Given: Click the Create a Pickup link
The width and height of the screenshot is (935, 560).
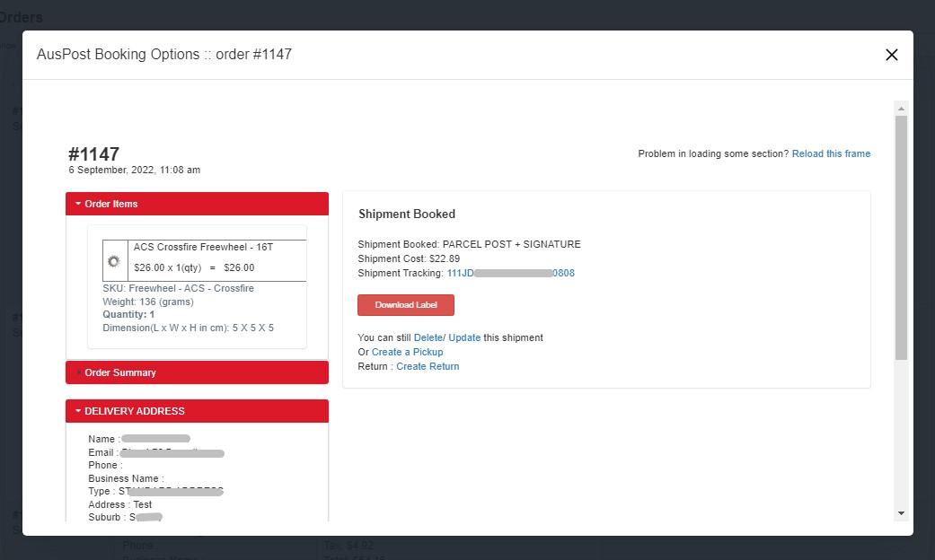Looking at the screenshot, I should click(x=407, y=352).
